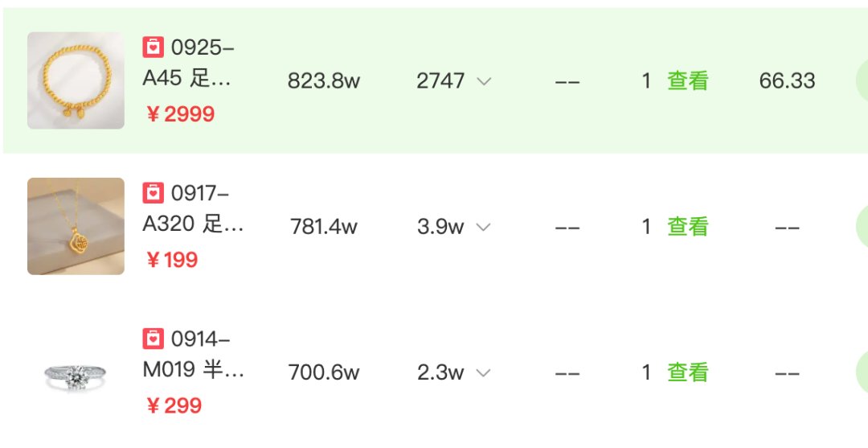Open the gold pendant necklace thumbnail

[76, 226]
